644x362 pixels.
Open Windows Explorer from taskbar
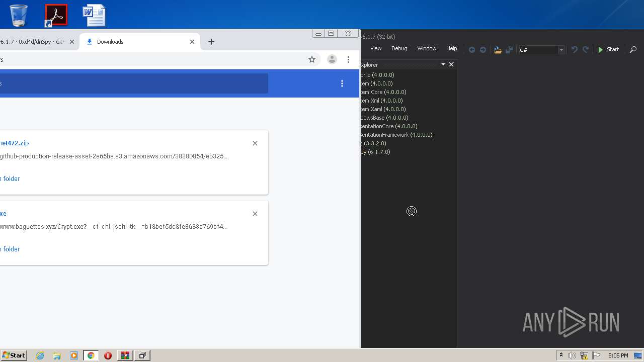(x=57, y=355)
